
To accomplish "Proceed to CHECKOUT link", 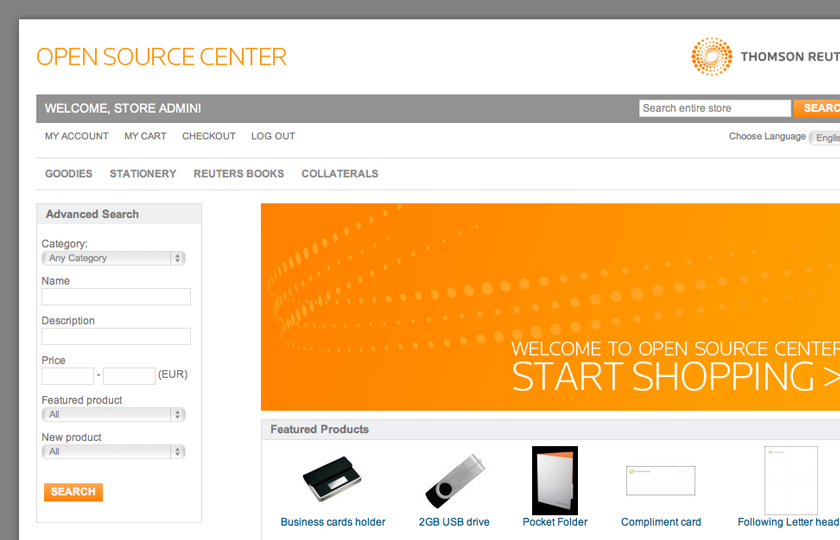I will tap(209, 136).
